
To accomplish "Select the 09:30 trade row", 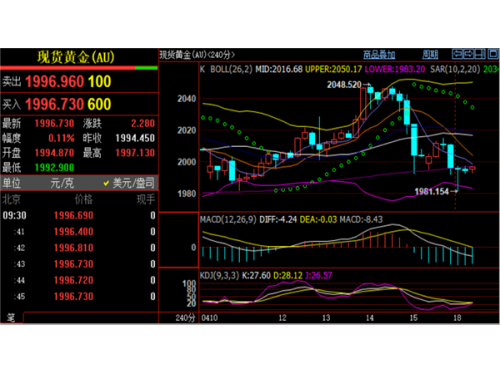I will [79, 215].
